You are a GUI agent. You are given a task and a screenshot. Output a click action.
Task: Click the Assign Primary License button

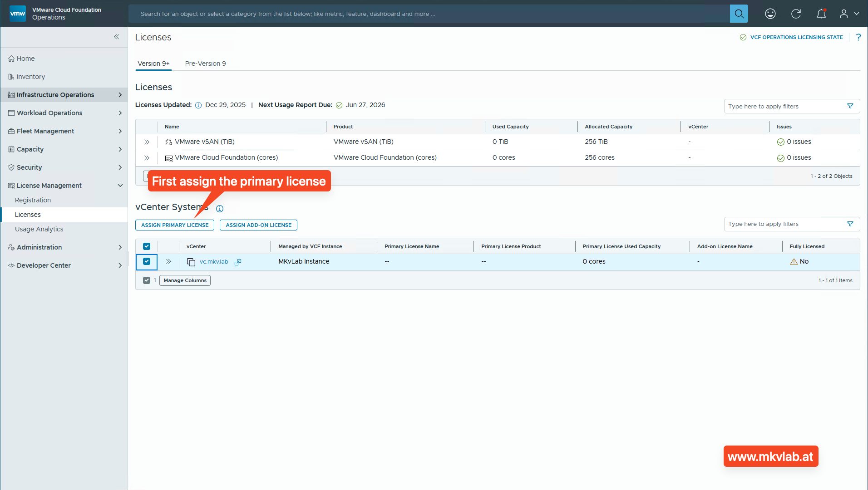pos(174,225)
